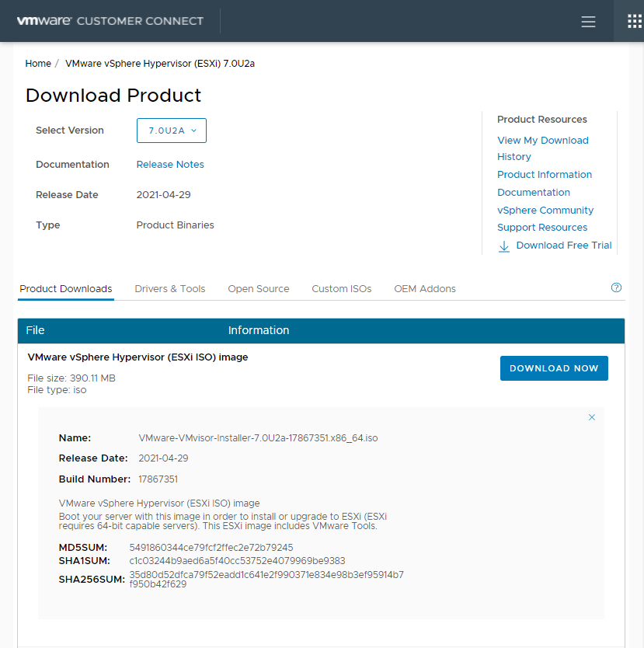The width and height of the screenshot is (644, 648).
Task: Open the hamburger navigation menu
Action: (588, 22)
